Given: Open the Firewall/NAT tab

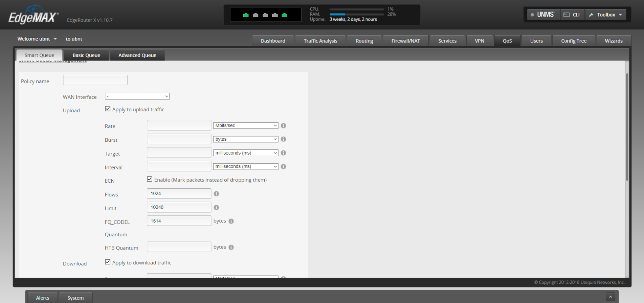Looking at the screenshot, I should 405,41.
